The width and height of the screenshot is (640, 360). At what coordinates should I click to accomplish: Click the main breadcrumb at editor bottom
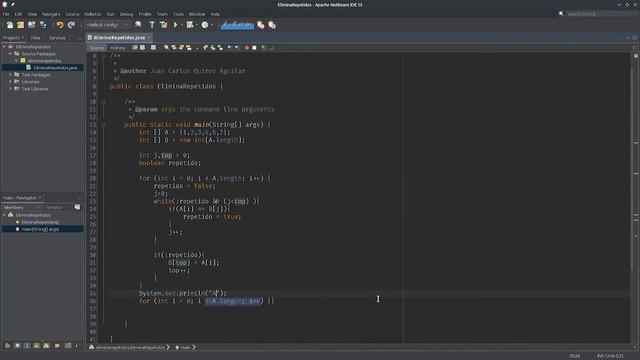coord(186,347)
